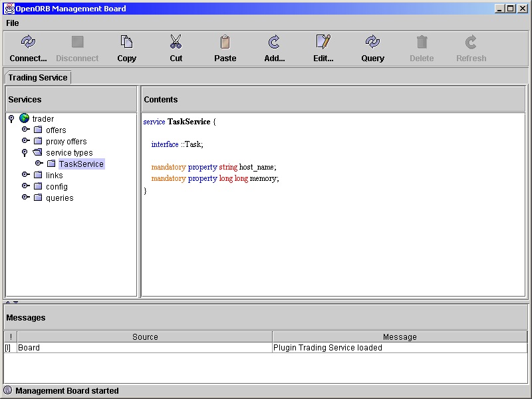Click the links folder icon
Image resolution: width=532 pixels, height=399 pixels.
tap(38, 175)
